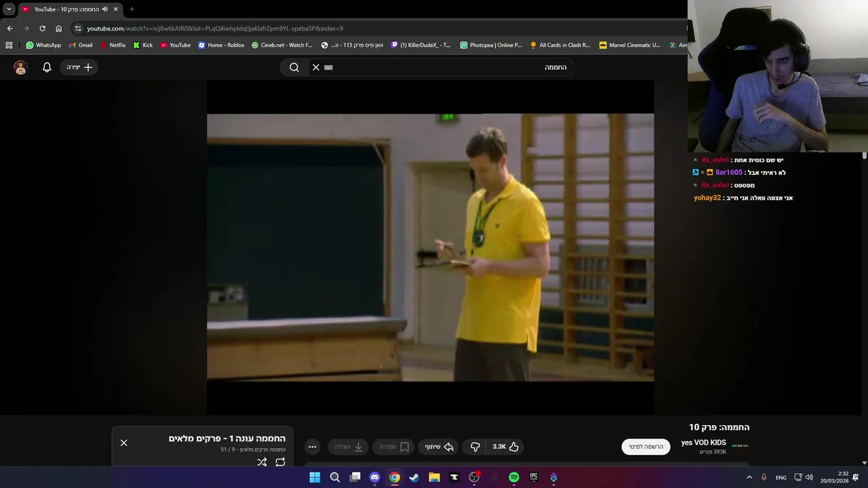Screen dimensions: 868x488
Task: Click the yes VOD KIDS channel logo
Action: [x=741, y=446]
